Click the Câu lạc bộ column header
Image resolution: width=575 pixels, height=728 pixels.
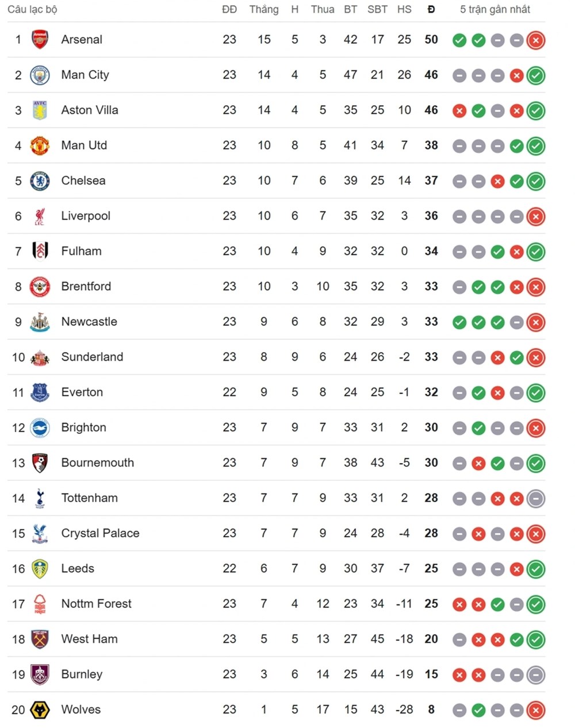pyautogui.click(x=32, y=9)
